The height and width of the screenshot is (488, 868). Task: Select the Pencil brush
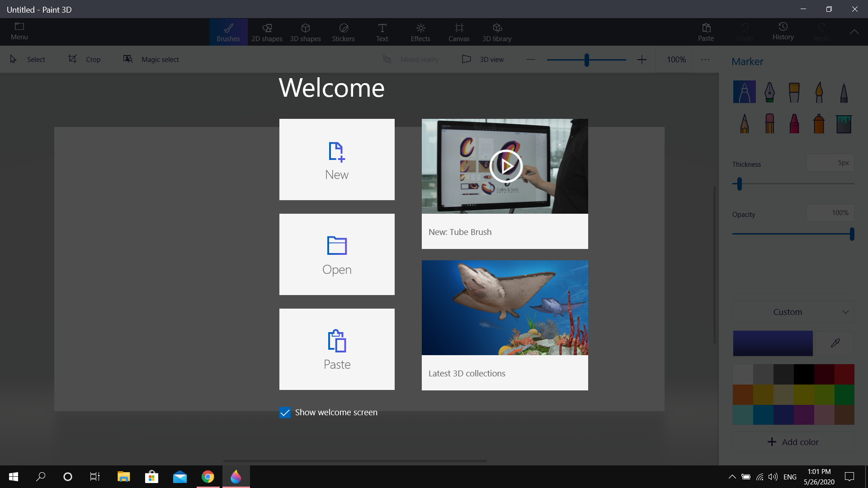tap(744, 123)
